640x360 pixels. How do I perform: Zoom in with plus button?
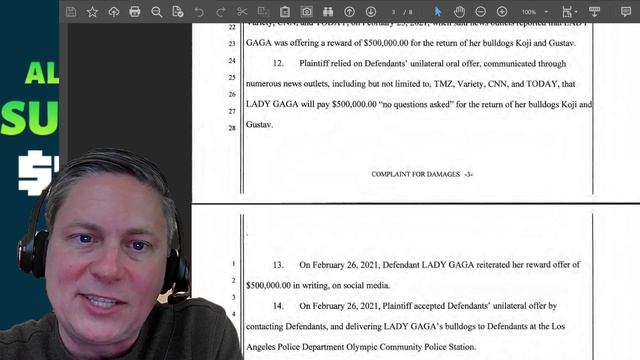pyautogui.click(x=502, y=12)
